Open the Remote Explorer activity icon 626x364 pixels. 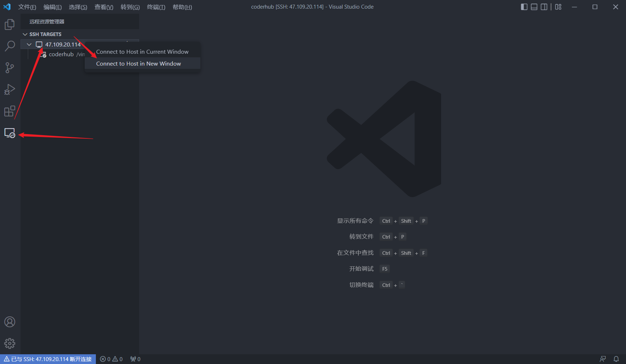click(x=10, y=133)
